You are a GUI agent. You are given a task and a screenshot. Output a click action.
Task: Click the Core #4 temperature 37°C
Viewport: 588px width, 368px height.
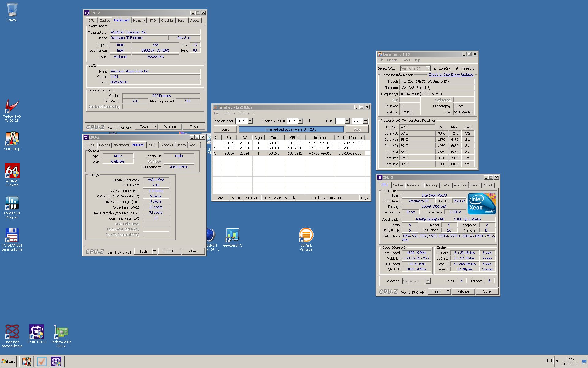pyautogui.click(x=417, y=158)
